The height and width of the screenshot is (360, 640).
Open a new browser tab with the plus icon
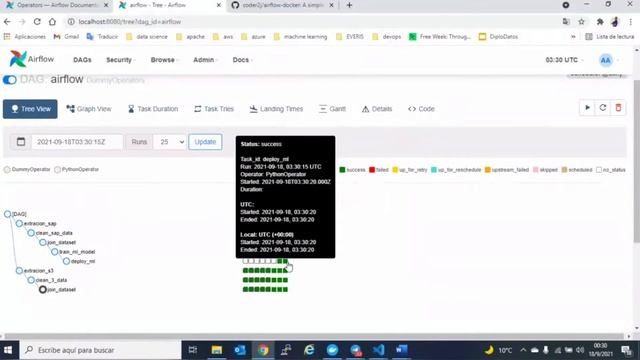coord(349,5)
